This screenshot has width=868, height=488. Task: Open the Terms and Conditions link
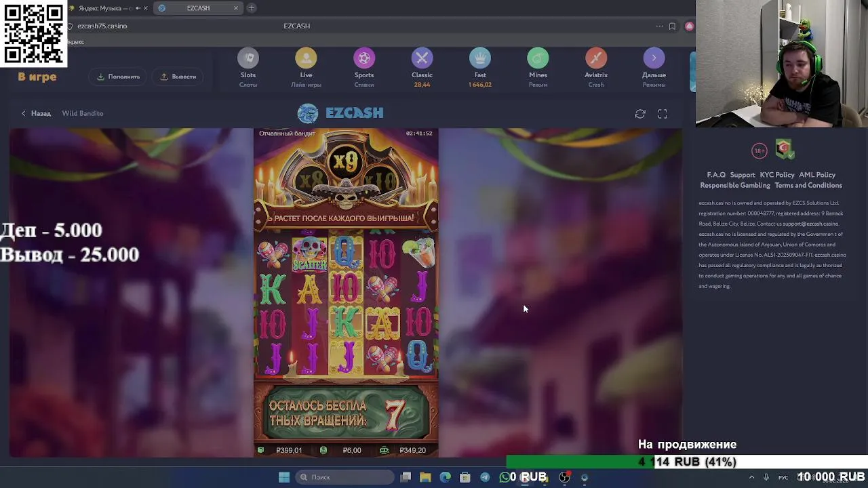pos(808,185)
